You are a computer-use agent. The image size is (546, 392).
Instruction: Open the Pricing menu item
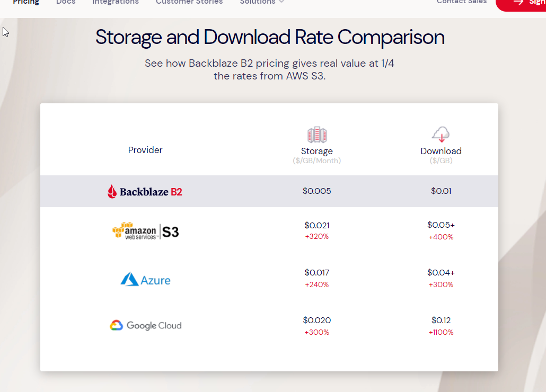point(26,2)
